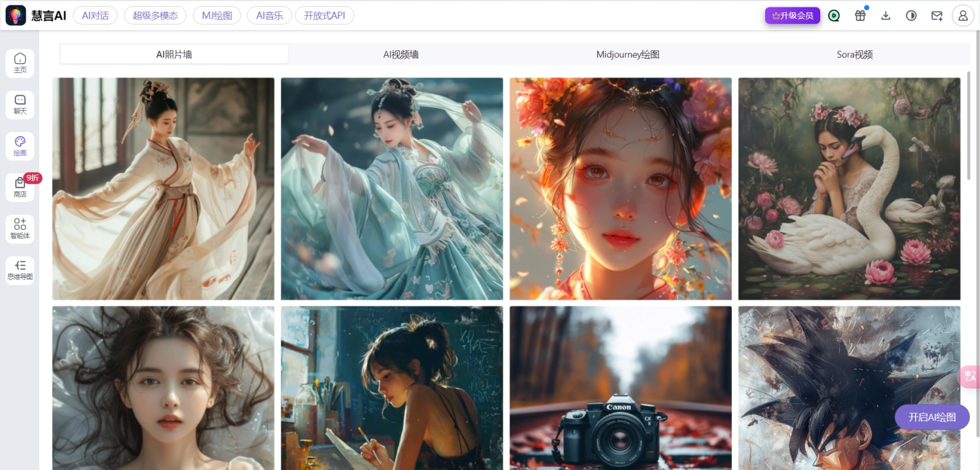Open the woman with swan image
980x470 pixels.
tap(849, 188)
